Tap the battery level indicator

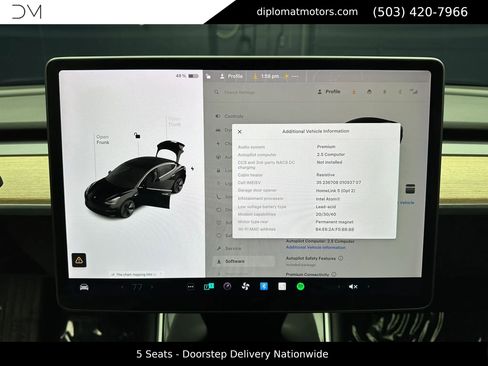point(187,76)
